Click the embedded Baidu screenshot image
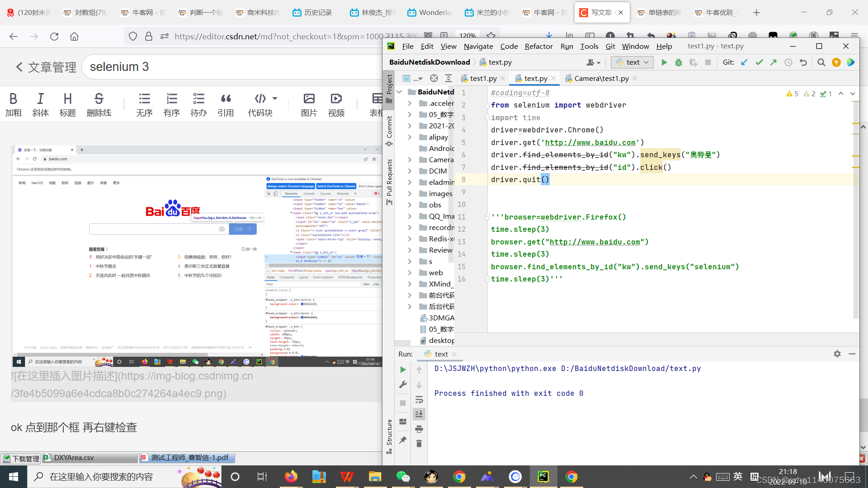The height and width of the screenshot is (488, 868). pyautogui.click(x=197, y=256)
